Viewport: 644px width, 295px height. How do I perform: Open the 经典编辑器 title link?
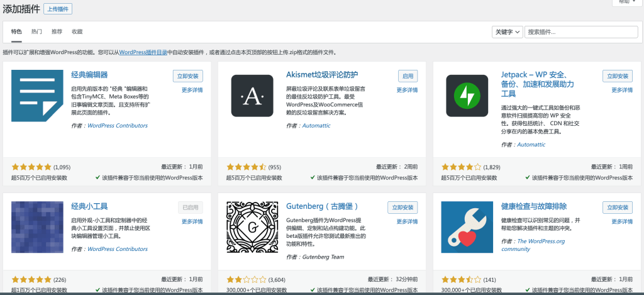point(89,75)
